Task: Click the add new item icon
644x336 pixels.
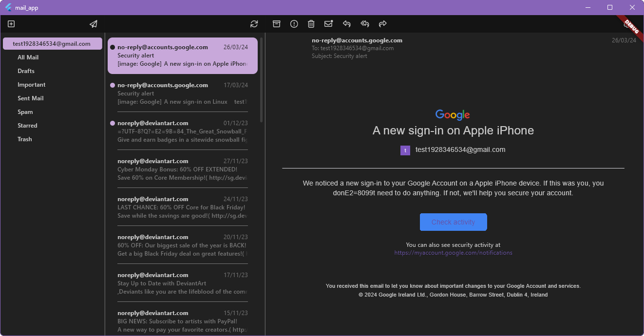Action: [x=11, y=24]
